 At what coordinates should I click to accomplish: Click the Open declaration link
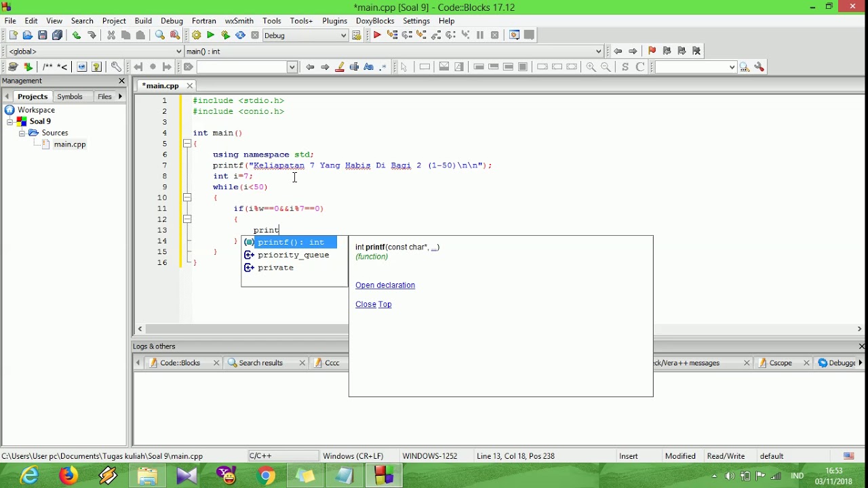385,285
